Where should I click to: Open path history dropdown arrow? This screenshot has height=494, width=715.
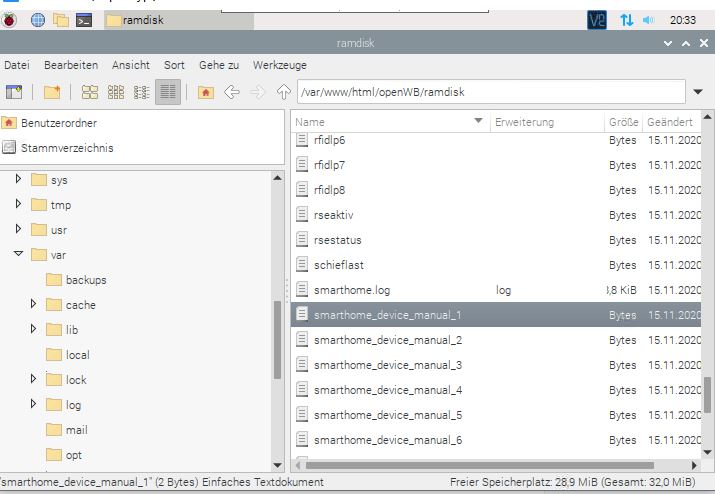coord(698,92)
